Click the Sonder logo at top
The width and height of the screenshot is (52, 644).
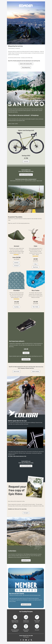coord(26,6)
